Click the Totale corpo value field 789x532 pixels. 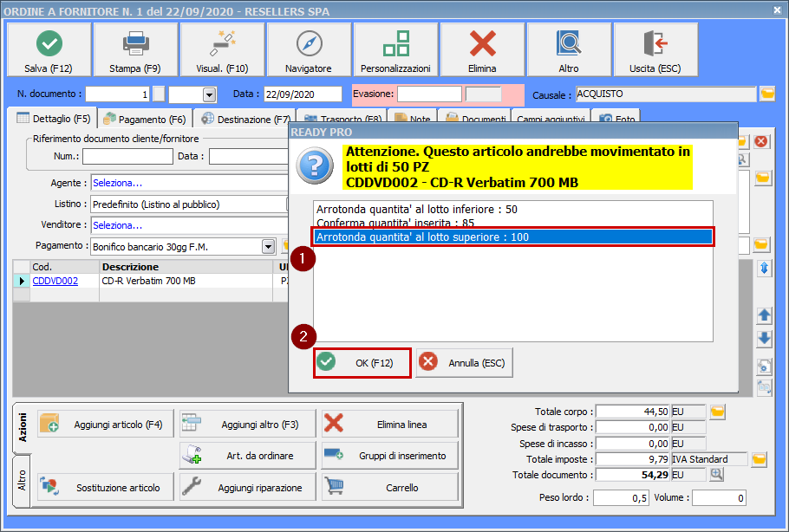pyautogui.click(x=633, y=412)
